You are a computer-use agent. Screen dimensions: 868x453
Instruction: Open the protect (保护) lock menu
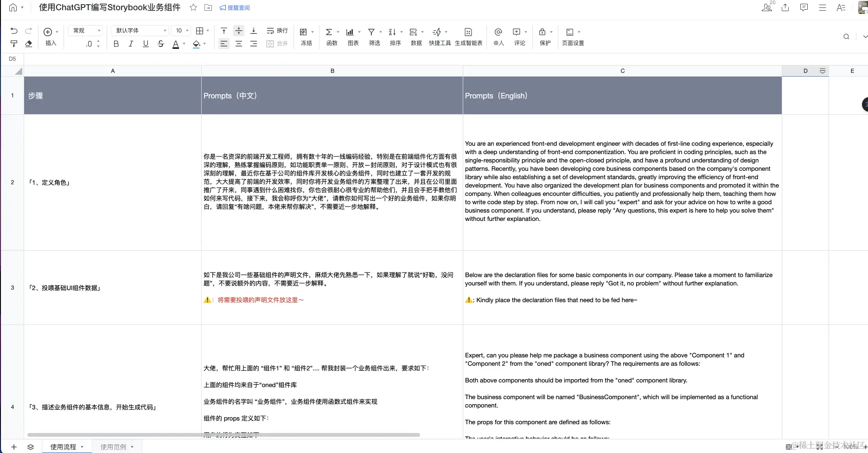pyautogui.click(x=545, y=37)
